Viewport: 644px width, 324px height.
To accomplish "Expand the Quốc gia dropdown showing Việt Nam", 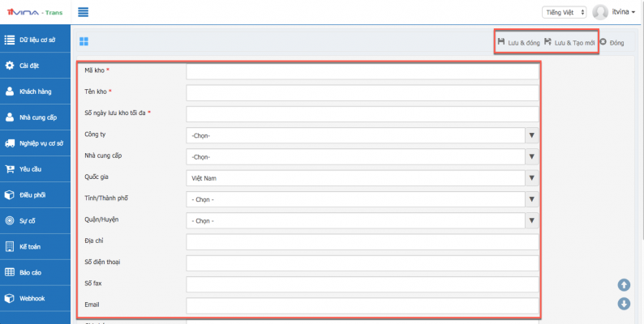I will [362, 177].
